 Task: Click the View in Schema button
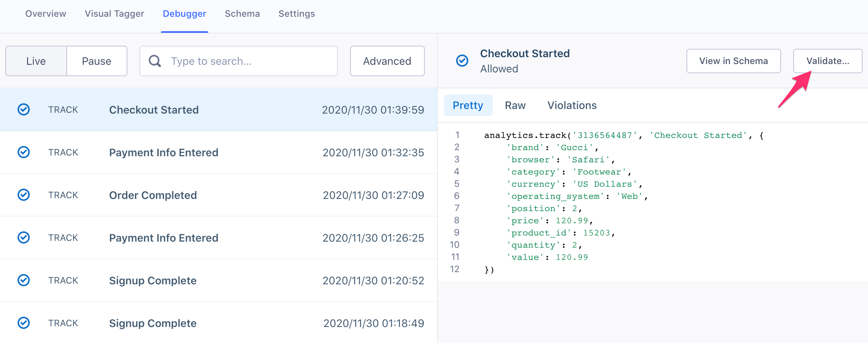[733, 61]
